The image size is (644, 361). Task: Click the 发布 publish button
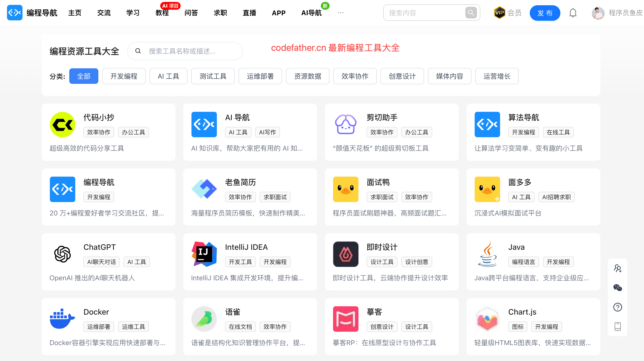(545, 13)
